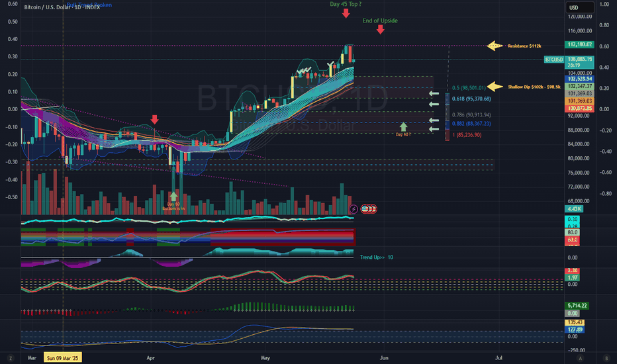Click the Day 45 Top ? annotation text
Screen dimensions: 617x364
point(346,4)
